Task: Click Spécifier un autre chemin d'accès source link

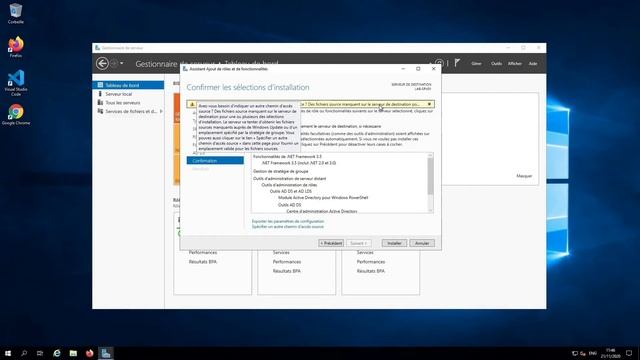Action: click(x=287, y=227)
